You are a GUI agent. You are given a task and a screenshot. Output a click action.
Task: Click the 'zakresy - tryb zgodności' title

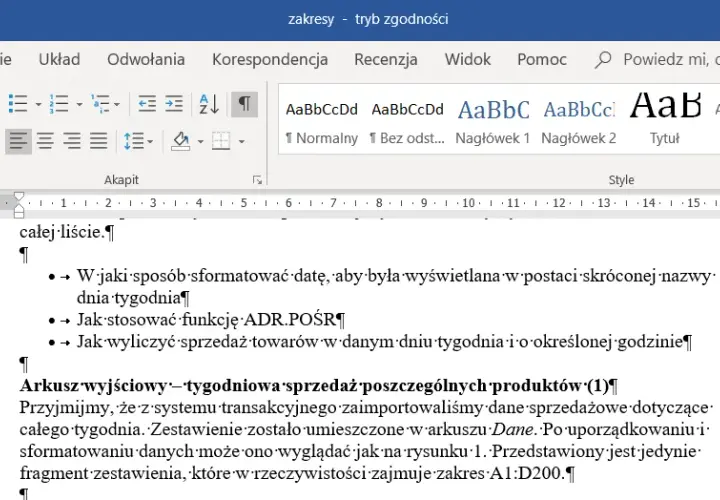pos(368,19)
